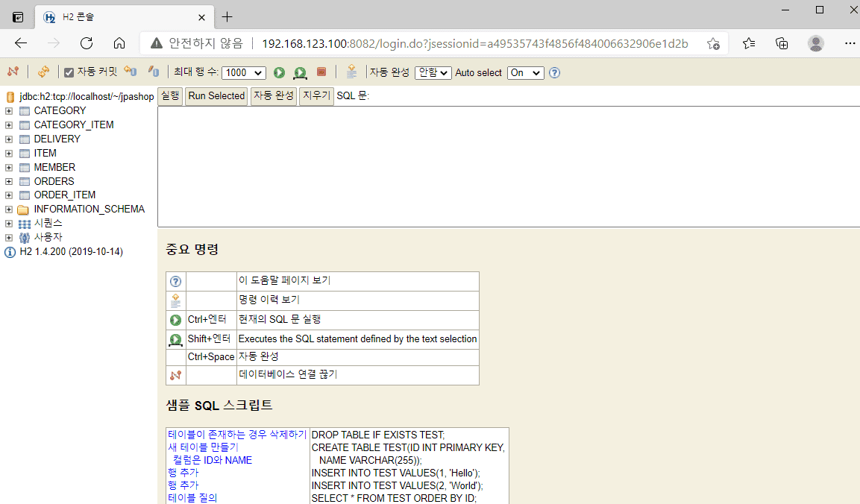Screen dimensions: 860x504
Task: Click the run-selected icon beside Shift+엔터
Action: pyautogui.click(x=175, y=339)
